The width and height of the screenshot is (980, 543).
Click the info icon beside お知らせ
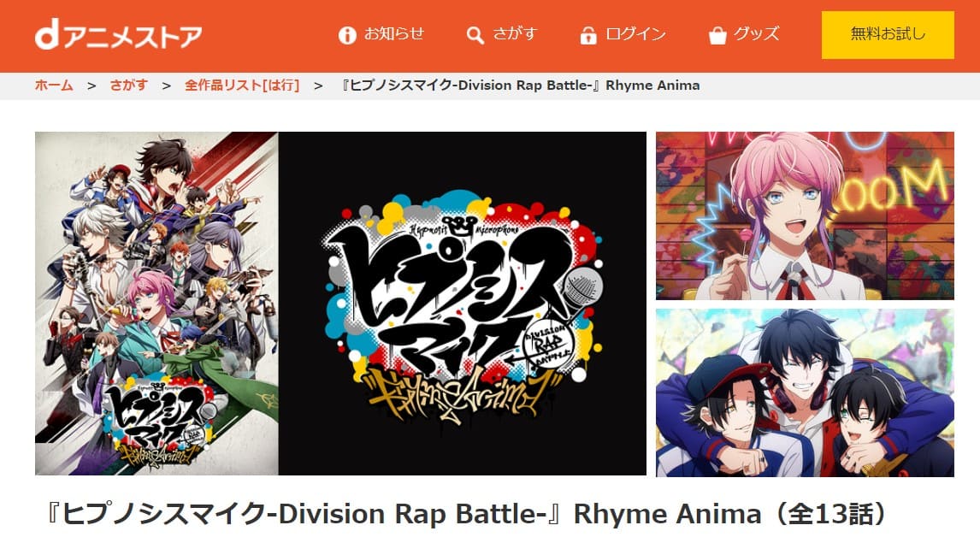pos(347,35)
